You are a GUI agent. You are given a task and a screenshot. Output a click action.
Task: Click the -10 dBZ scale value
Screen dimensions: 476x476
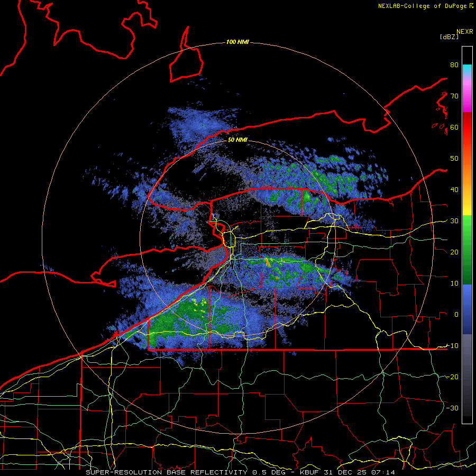452,346
